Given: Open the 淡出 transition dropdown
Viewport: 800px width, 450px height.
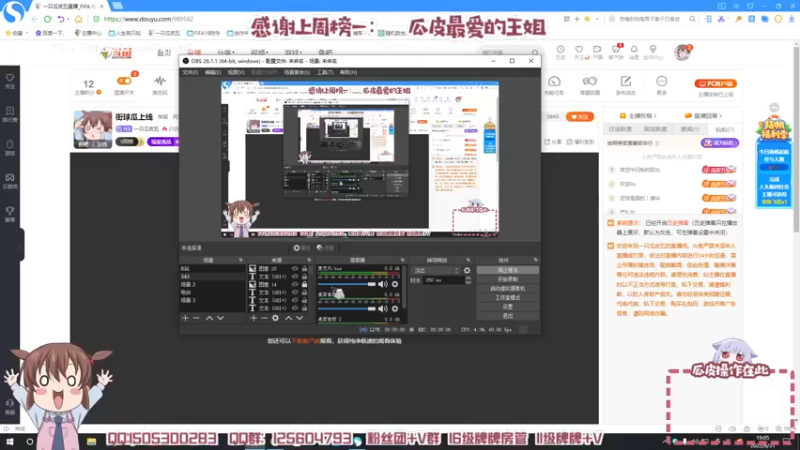Looking at the screenshot, I should pos(436,270).
